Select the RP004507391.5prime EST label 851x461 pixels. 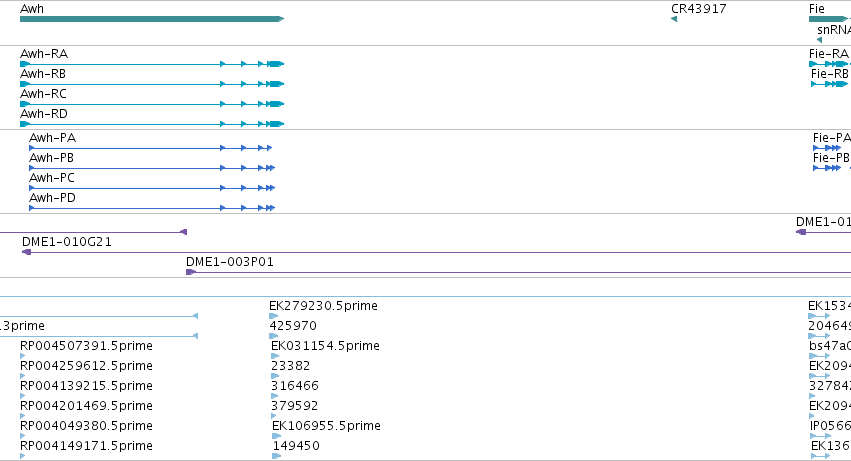[86, 346]
